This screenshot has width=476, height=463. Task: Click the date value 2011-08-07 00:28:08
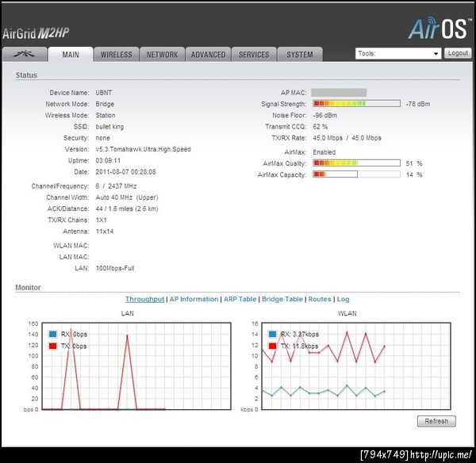125,172
